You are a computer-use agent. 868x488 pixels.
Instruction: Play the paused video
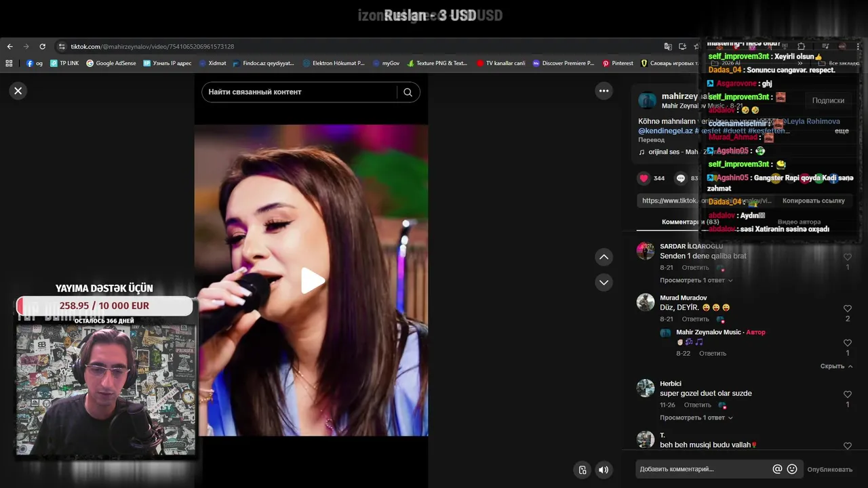(312, 281)
